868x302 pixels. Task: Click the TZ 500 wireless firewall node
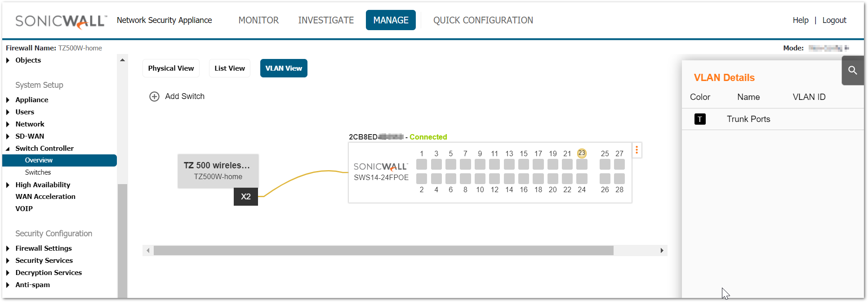click(x=218, y=171)
